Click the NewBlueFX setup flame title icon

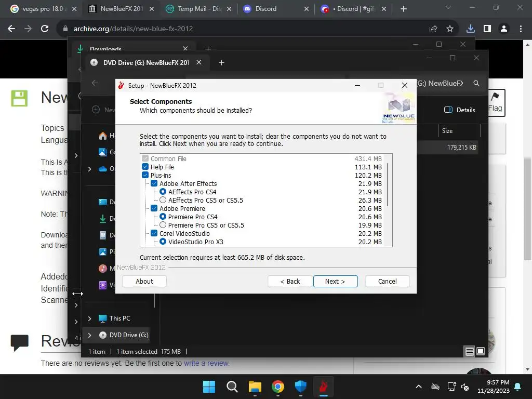coord(121,86)
